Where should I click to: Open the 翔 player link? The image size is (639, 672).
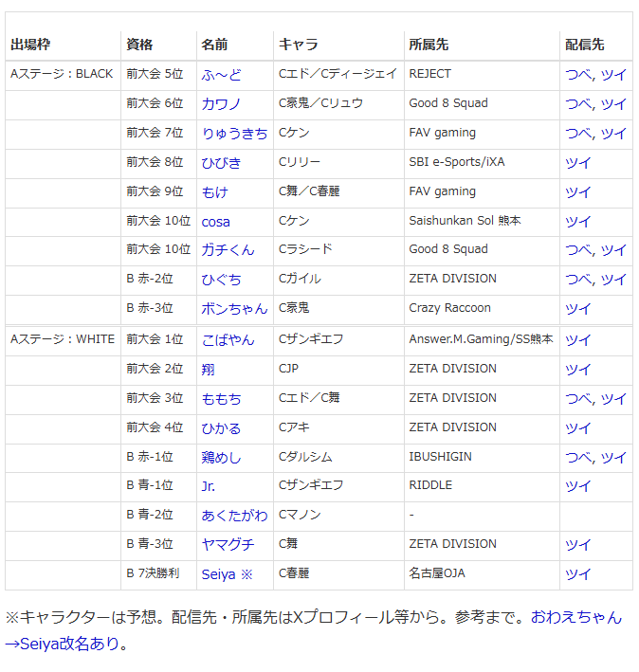[x=209, y=370]
